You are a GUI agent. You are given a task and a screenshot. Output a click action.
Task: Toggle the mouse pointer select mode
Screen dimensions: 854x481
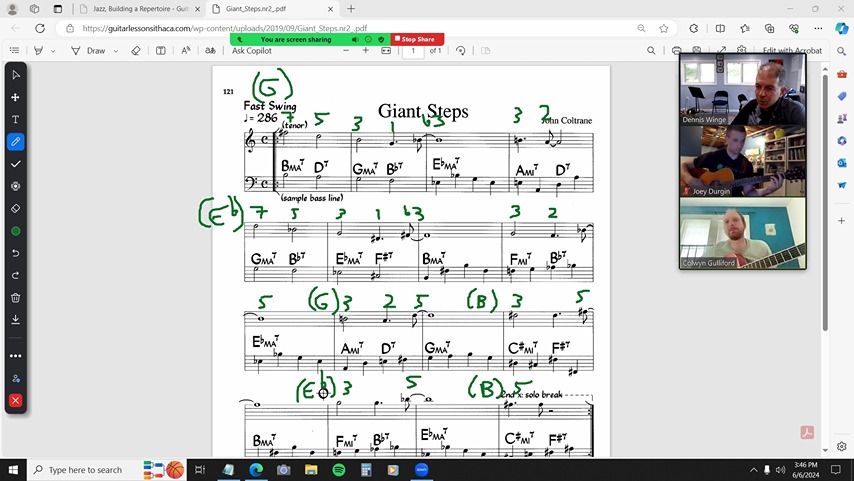[x=15, y=75]
